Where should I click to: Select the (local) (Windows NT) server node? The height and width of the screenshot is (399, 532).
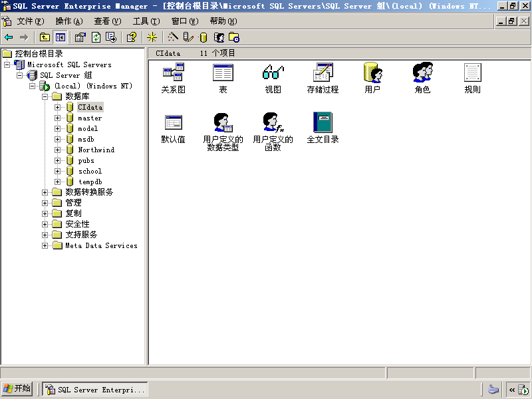coord(93,86)
